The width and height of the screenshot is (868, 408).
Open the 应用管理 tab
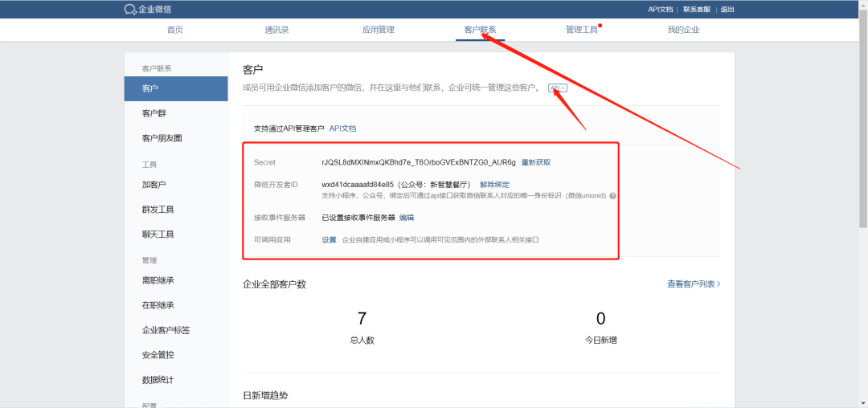click(378, 30)
